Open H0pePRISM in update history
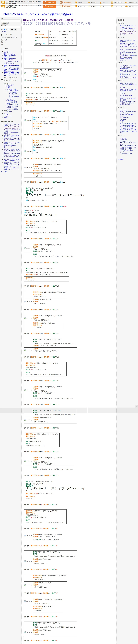138x644 pixels. pos(123,110)
